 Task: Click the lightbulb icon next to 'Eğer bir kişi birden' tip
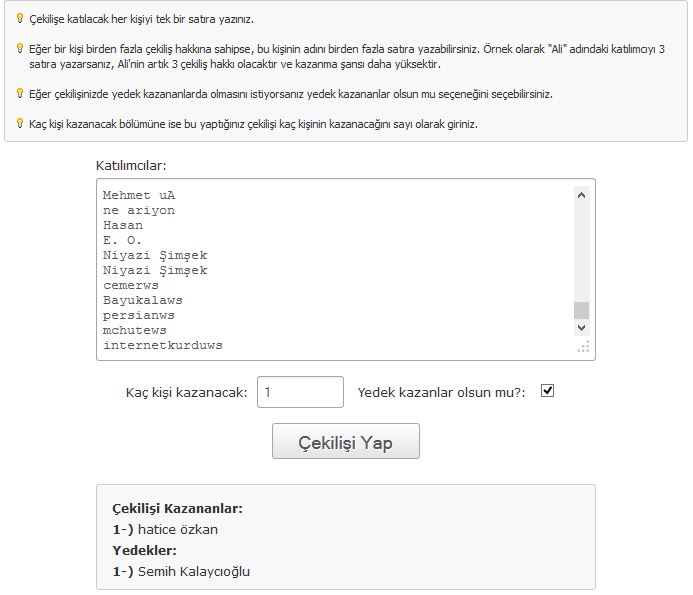click(x=19, y=48)
